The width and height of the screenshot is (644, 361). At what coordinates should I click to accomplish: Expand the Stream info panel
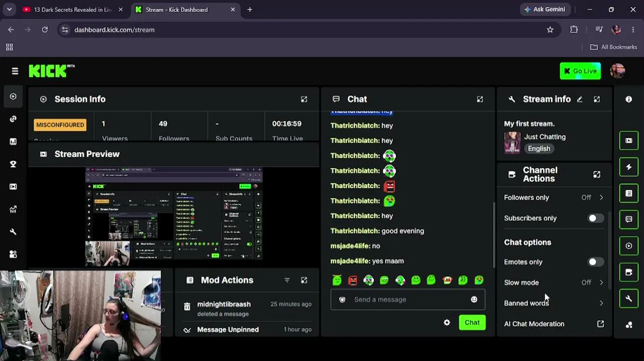(597, 99)
